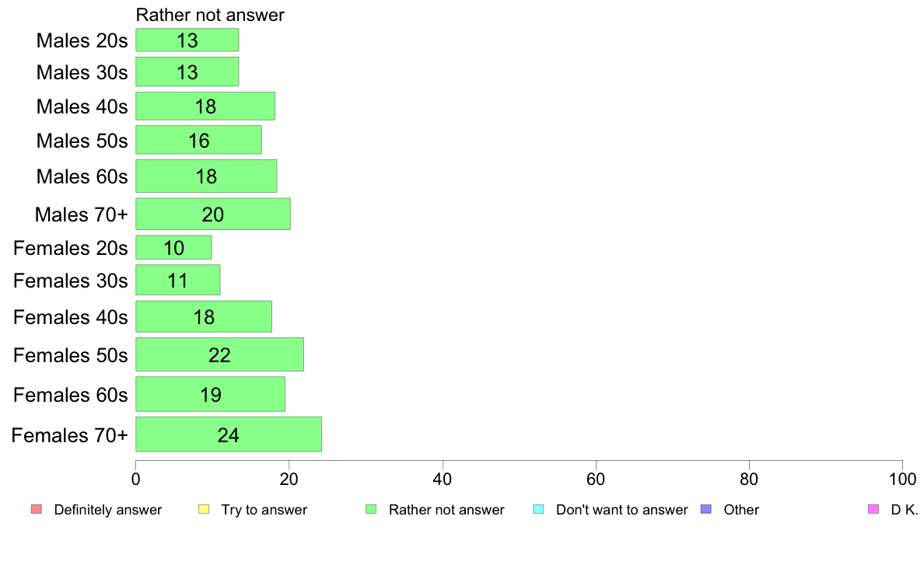Screen dimensions: 924x572
Task: Click the cyan Don't want to answer swatch
Action: pyautogui.click(x=538, y=509)
